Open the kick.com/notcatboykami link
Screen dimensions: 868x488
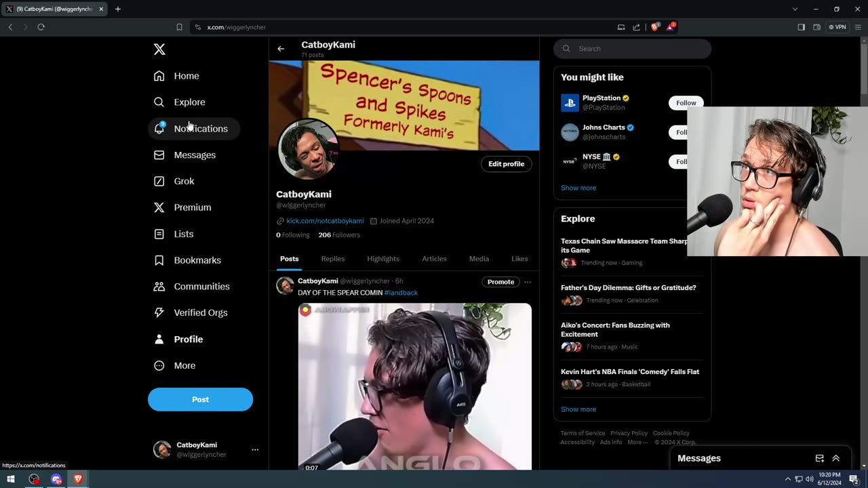click(325, 221)
